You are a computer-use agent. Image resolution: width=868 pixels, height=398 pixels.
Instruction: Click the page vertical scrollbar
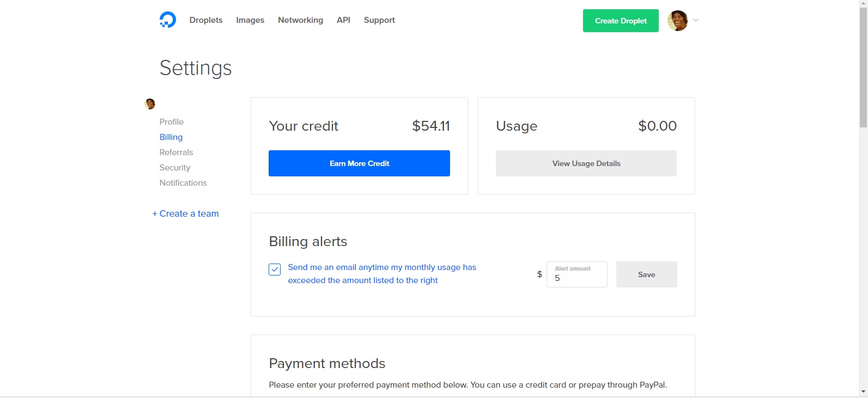click(863, 71)
